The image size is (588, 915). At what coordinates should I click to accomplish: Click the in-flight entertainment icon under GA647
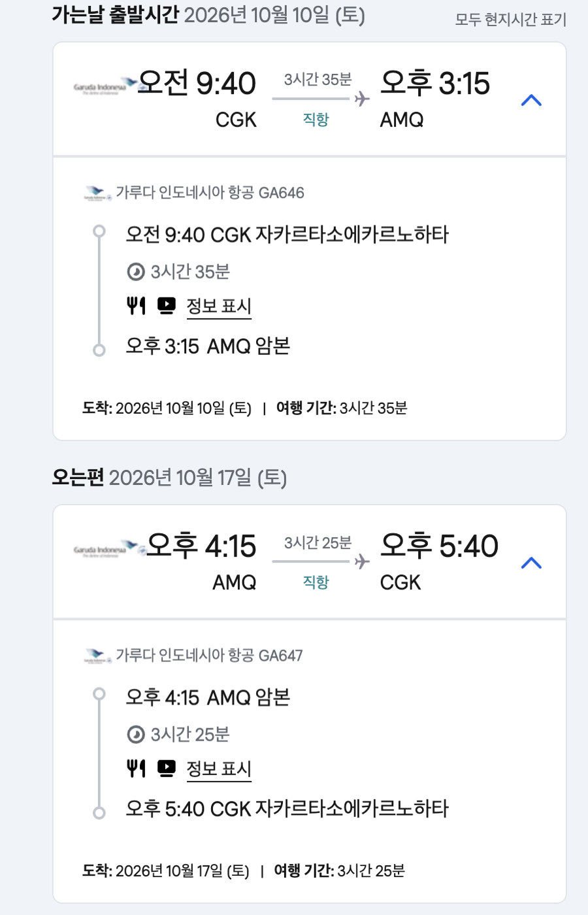tap(167, 768)
